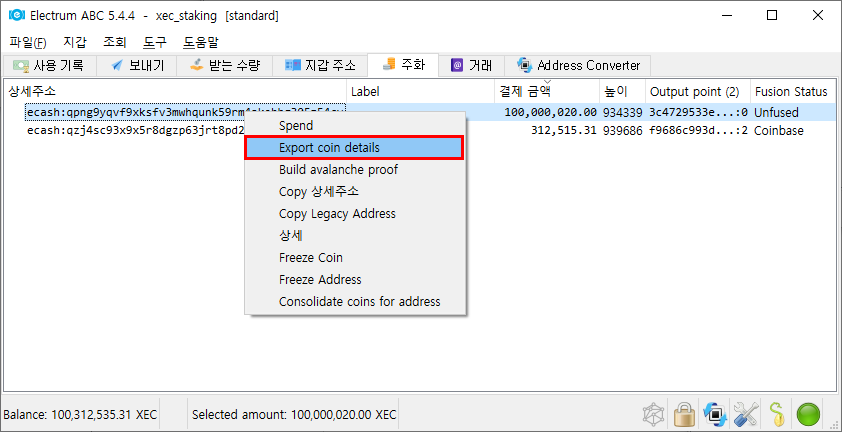Open the Address Converter tab

click(578, 65)
